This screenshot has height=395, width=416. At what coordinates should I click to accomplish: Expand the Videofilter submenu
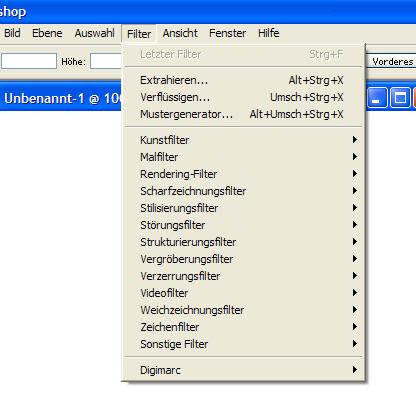[243, 293]
